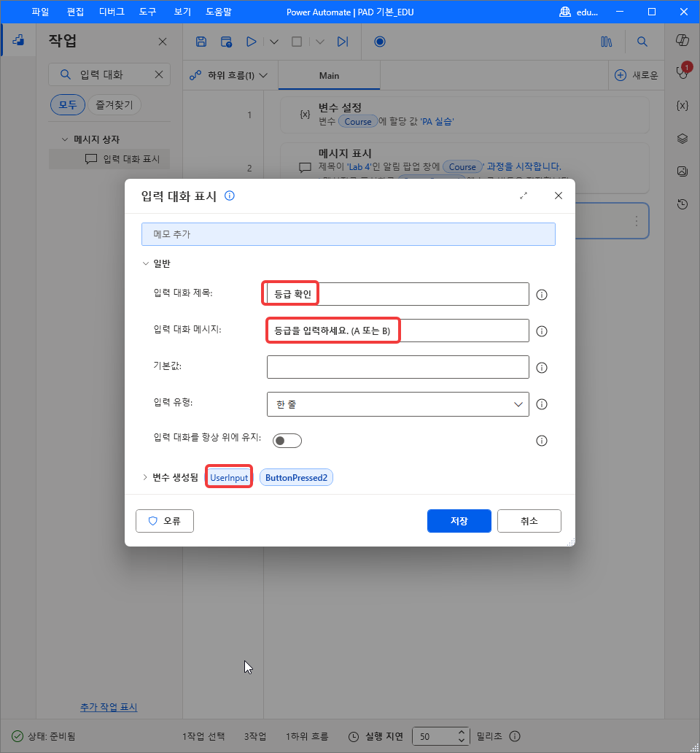Open the dropdown arrow next to Stop
This screenshot has height=753, width=700.
320,42
